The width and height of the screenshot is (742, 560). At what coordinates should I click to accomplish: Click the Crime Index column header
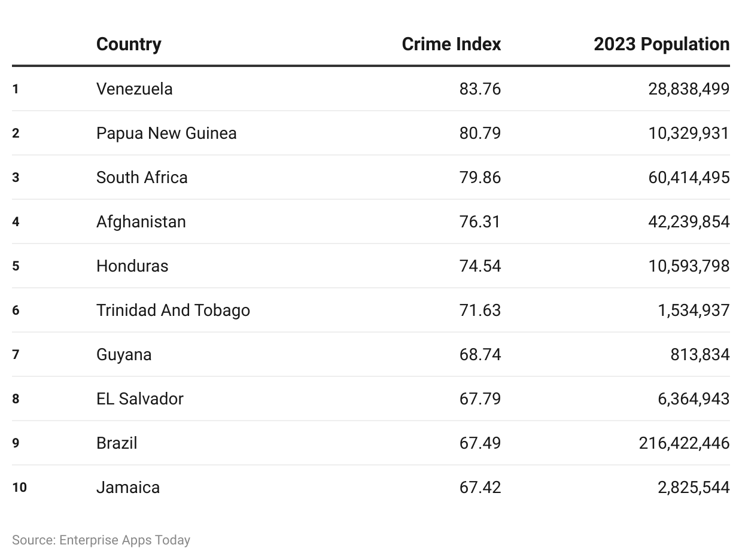pos(451,44)
